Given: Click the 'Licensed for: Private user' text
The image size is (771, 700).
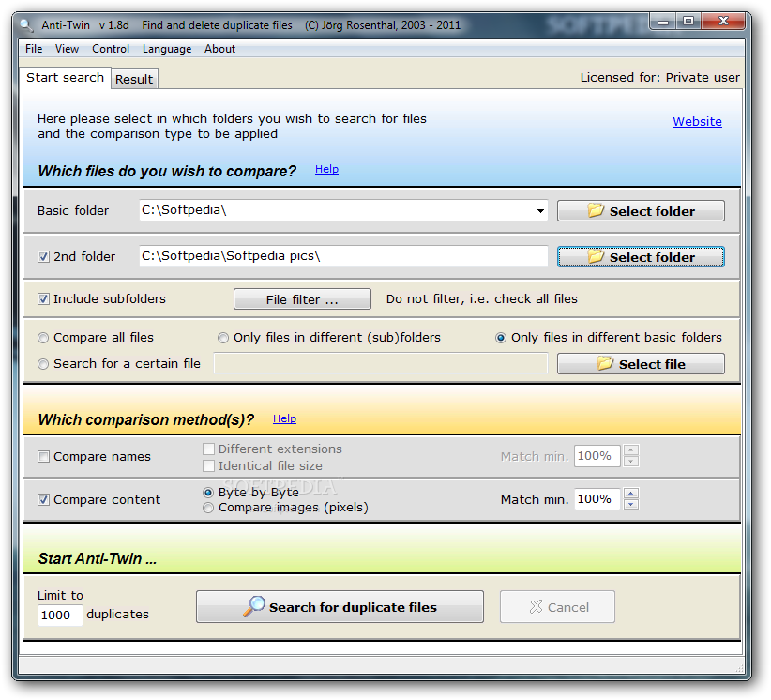Looking at the screenshot, I should 660,78.
